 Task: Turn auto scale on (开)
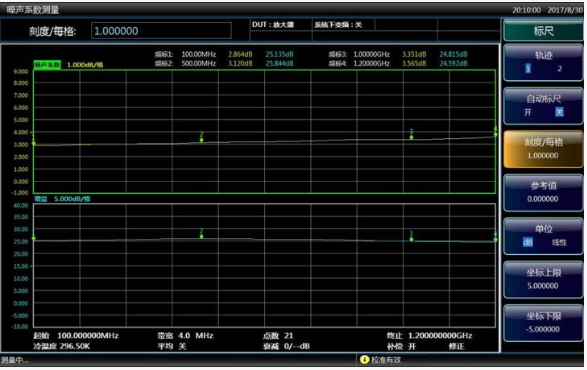(x=528, y=112)
